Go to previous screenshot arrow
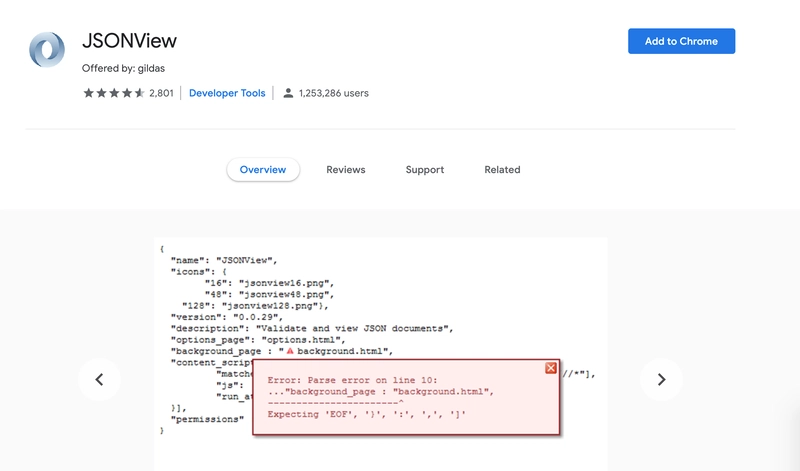This screenshot has width=800, height=471. click(x=99, y=380)
